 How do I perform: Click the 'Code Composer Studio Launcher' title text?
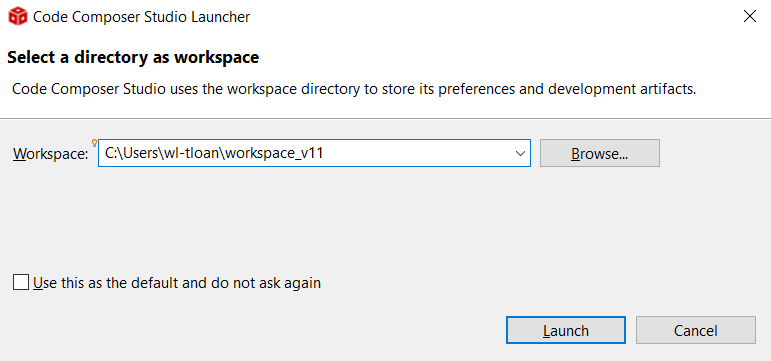pos(141,17)
